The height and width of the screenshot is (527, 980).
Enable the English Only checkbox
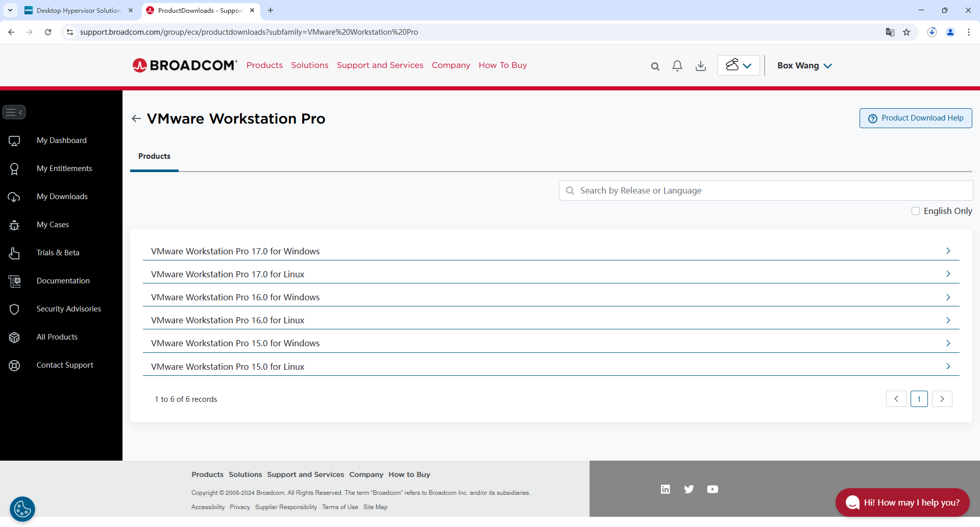(x=916, y=211)
